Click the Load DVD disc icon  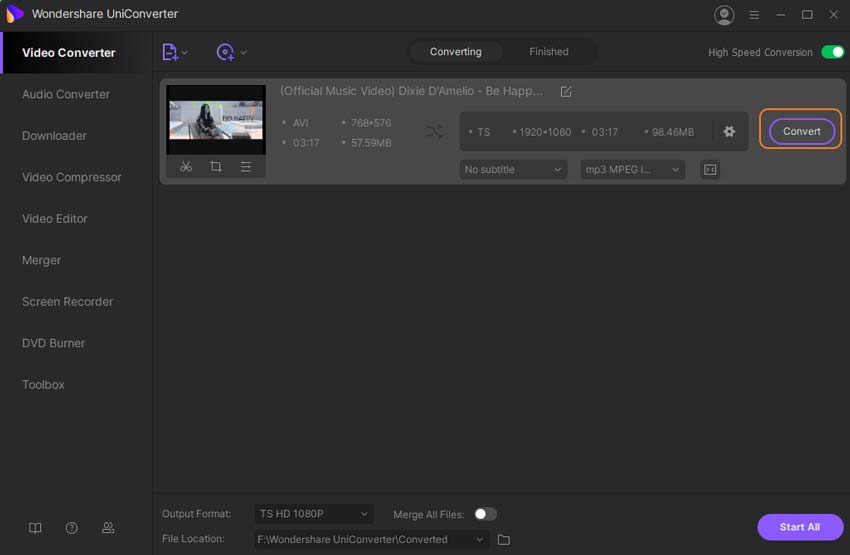click(x=225, y=52)
